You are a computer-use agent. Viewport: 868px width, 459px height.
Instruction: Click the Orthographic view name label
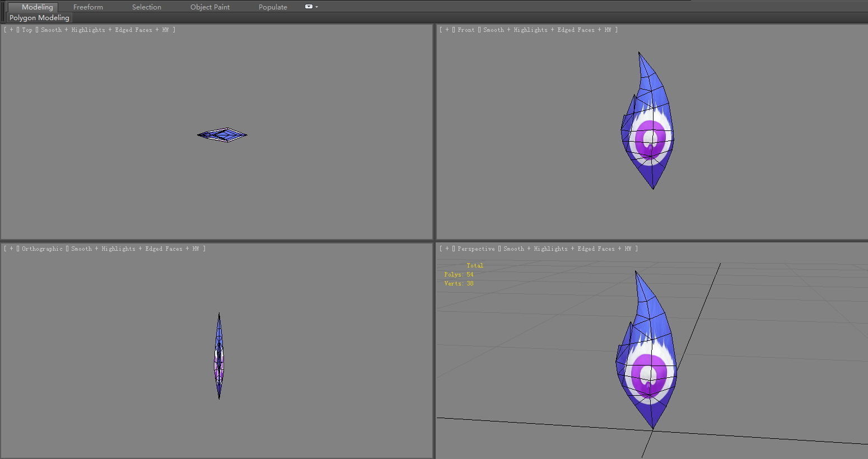pyautogui.click(x=42, y=249)
